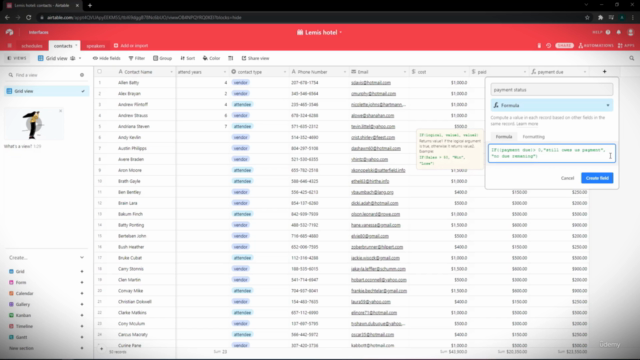The image size is (640, 360).
Task: Open the Learn more link
Action: 527,124
